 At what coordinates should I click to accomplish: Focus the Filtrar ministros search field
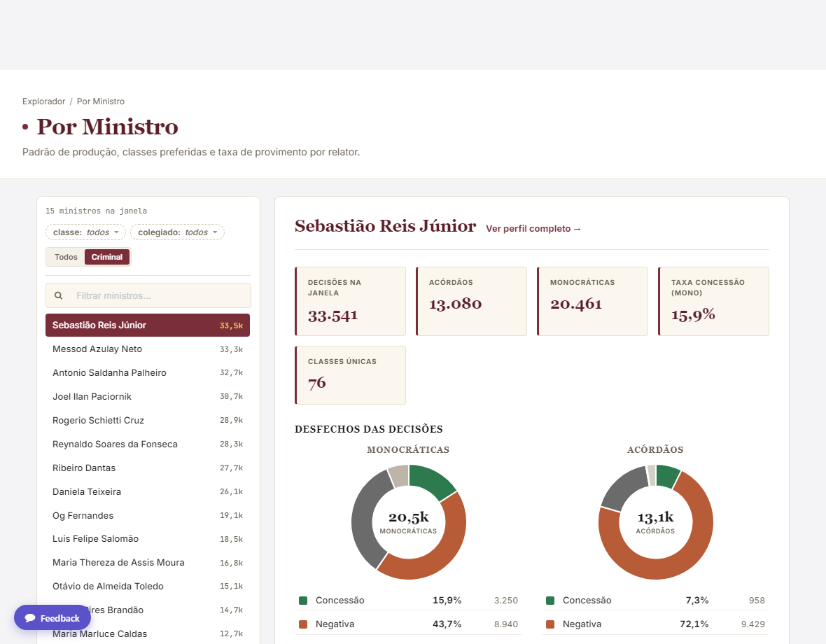point(148,296)
